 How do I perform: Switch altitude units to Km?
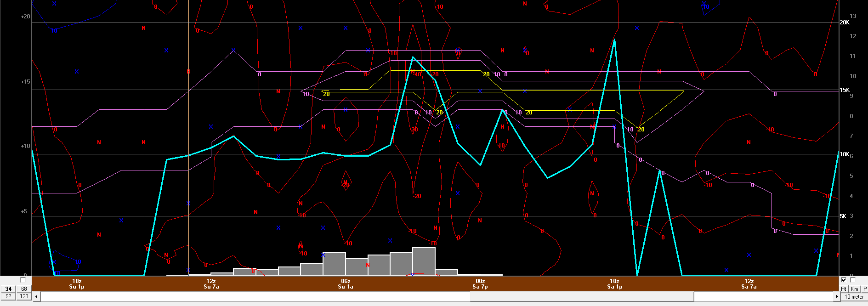pyautogui.click(x=854, y=289)
